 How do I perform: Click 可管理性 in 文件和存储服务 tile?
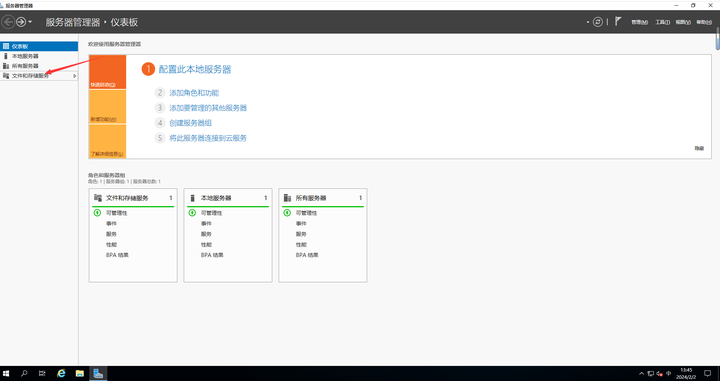pyautogui.click(x=117, y=213)
